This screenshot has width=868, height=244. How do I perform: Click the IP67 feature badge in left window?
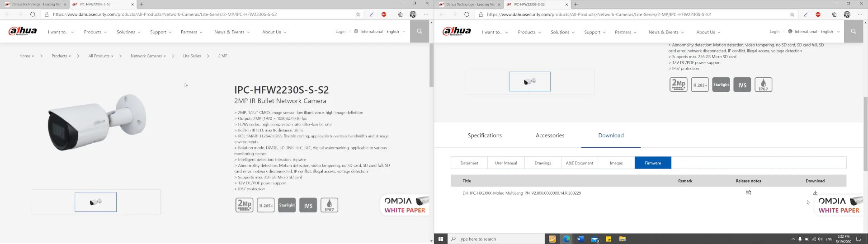point(330,205)
